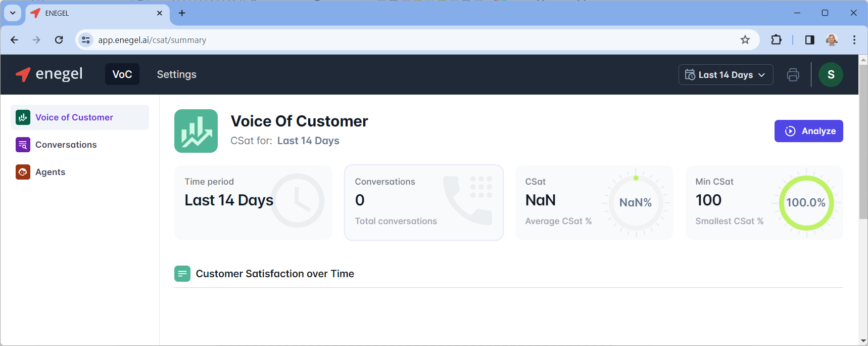868x346 pixels.
Task: Open the VoC tab
Action: [x=122, y=74]
